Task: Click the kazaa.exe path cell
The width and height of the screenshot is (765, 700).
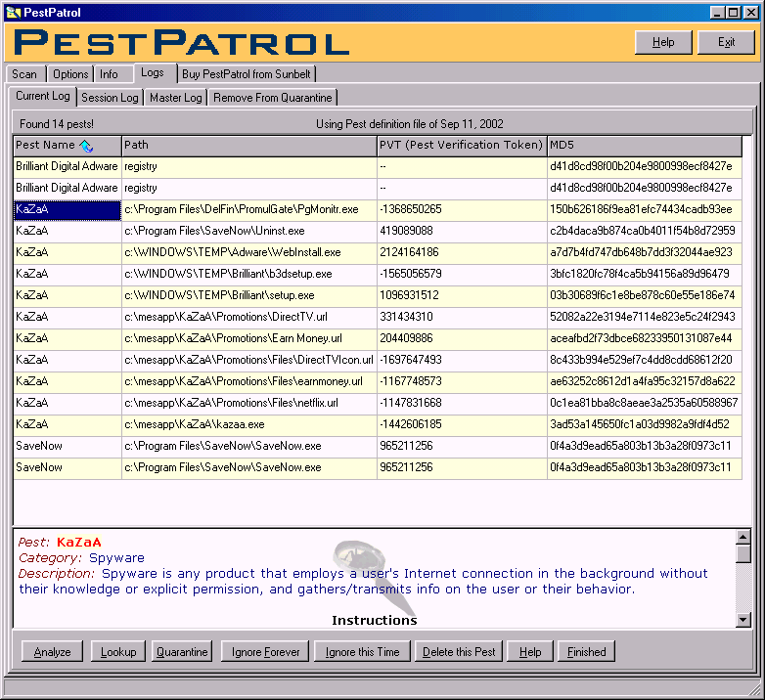Action: click(x=249, y=424)
